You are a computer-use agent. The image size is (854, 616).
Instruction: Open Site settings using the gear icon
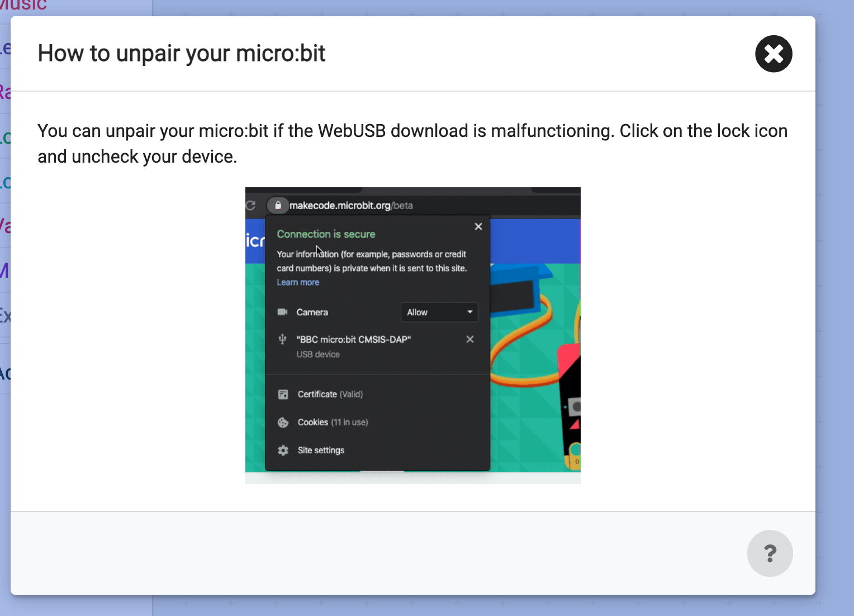(x=283, y=451)
